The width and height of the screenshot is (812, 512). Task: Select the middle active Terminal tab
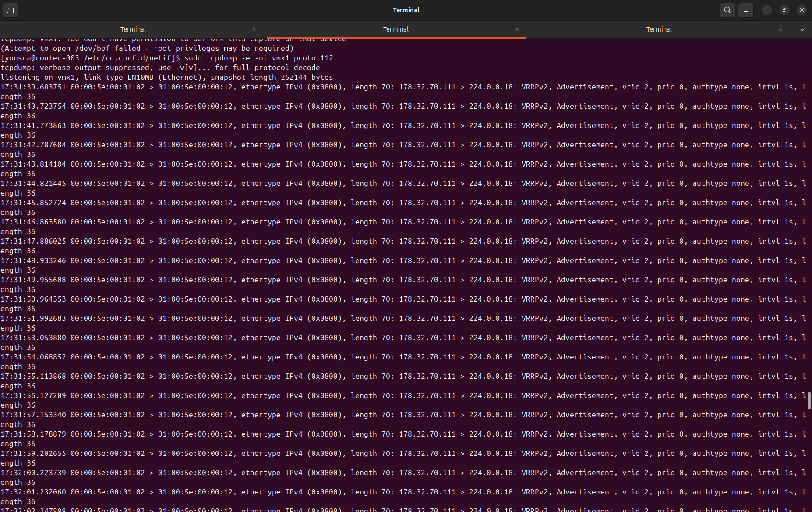(395, 29)
